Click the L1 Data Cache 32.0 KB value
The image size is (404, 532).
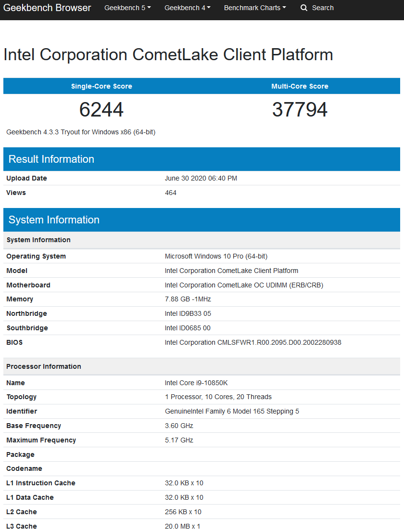pyautogui.click(x=184, y=498)
